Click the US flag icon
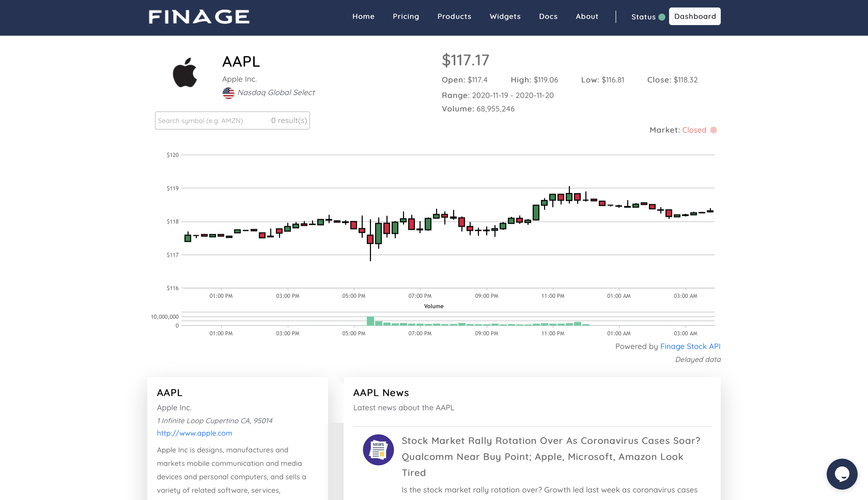Screen dimensions: 868x500 [x=228, y=93]
